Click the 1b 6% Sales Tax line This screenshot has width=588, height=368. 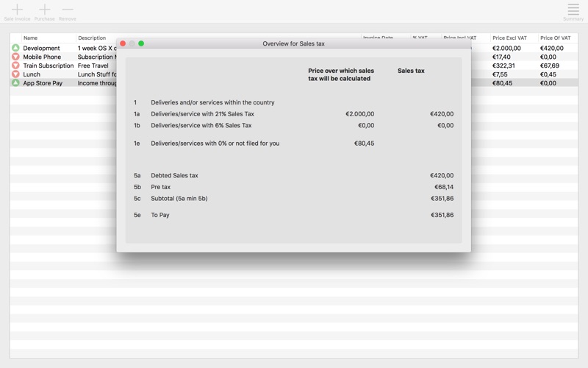pyautogui.click(x=201, y=125)
